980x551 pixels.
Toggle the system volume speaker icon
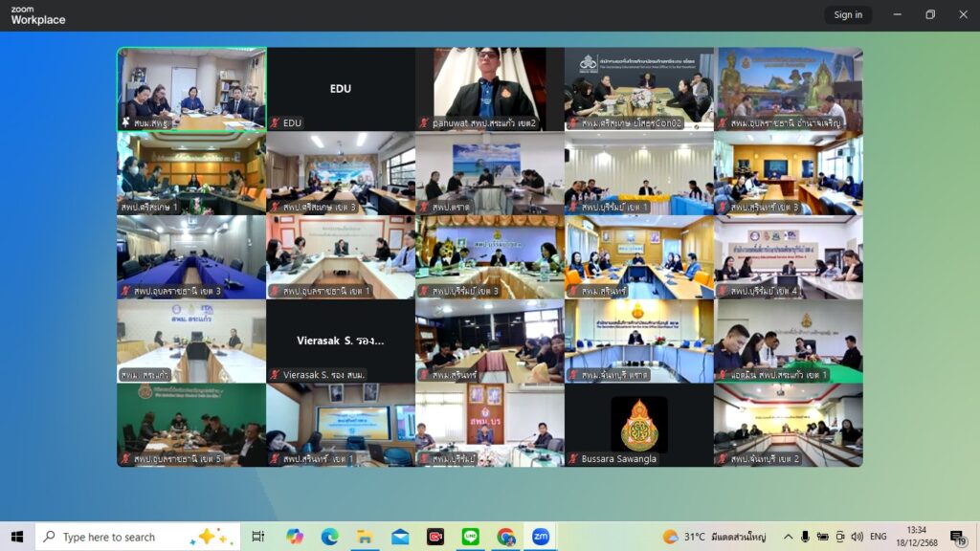tap(857, 537)
